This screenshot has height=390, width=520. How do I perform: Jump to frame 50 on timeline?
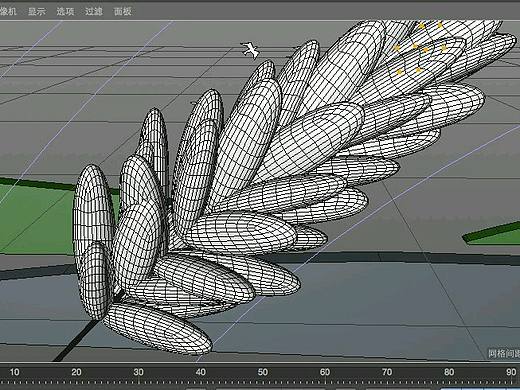click(262, 372)
